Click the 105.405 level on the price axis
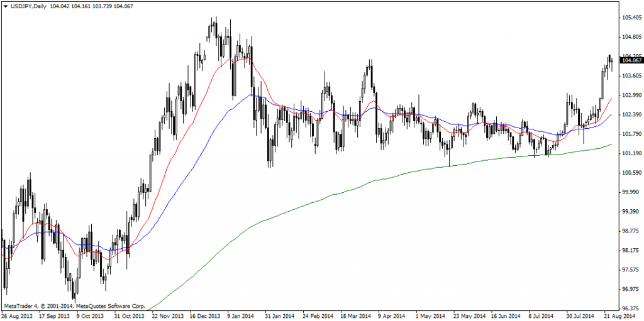This screenshot has height=321, width=644. tap(631, 18)
